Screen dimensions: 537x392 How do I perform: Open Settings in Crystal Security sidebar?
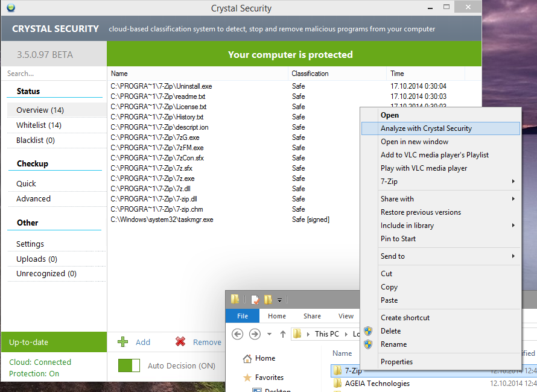(57, 244)
